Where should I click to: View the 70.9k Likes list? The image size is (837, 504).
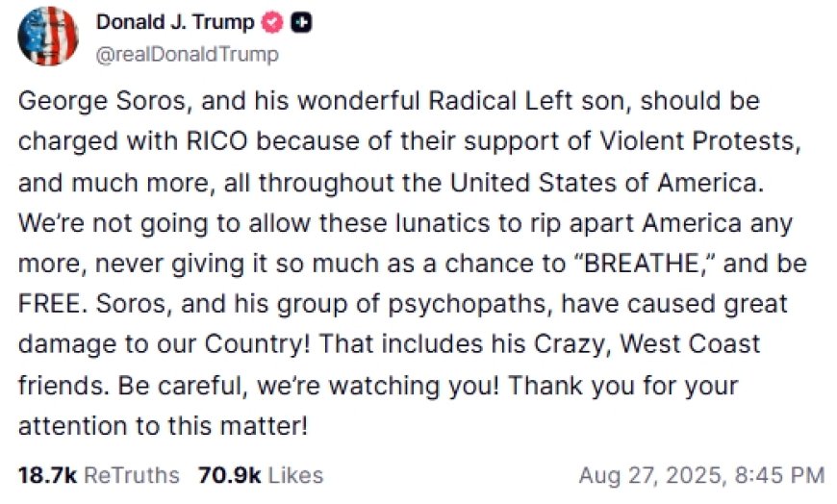(x=261, y=474)
